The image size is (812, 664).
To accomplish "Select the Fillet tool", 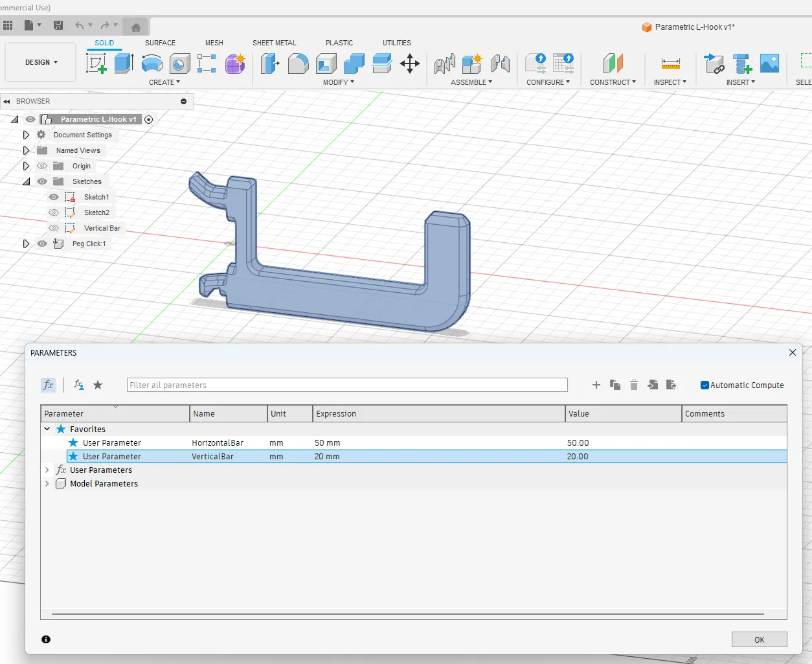I will 298,63.
